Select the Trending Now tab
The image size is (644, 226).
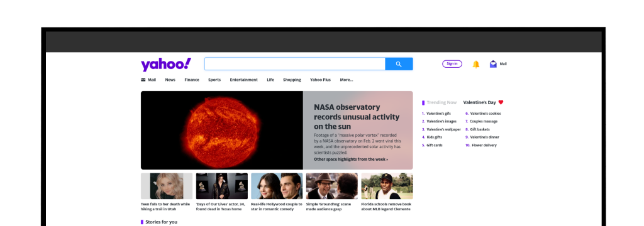pos(441,102)
